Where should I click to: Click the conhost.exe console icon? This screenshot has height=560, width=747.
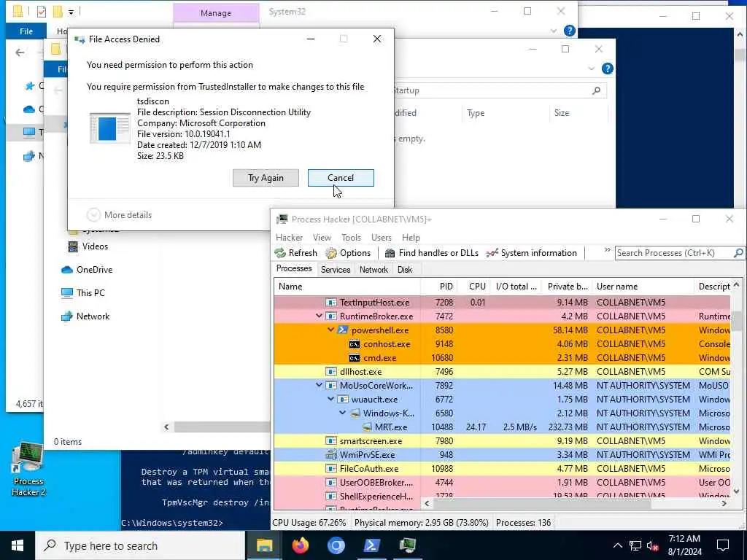pos(354,344)
